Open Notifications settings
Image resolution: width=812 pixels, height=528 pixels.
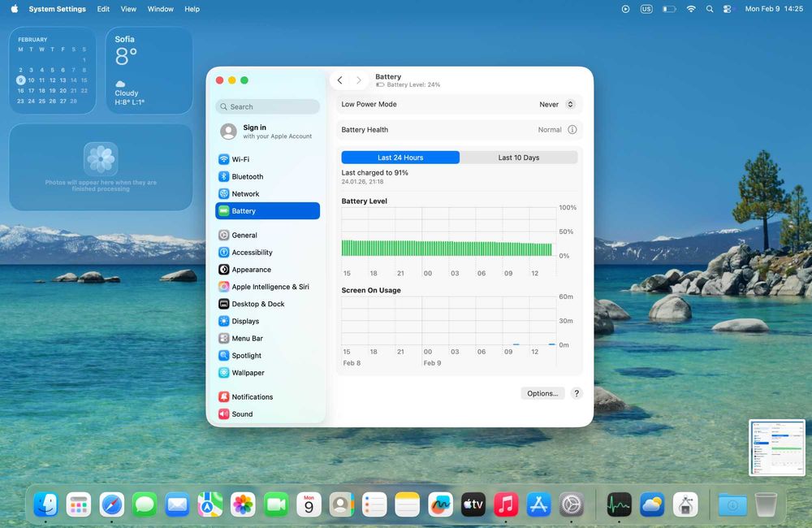click(x=267, y=396)
